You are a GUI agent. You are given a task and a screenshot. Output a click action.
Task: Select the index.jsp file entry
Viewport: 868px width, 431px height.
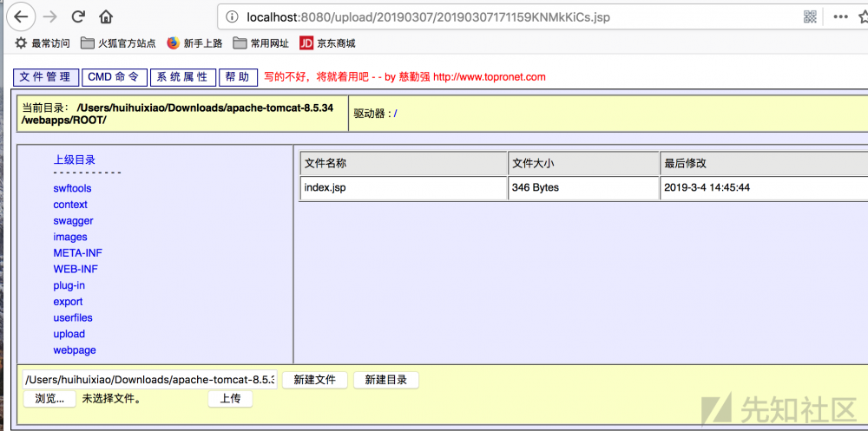[x=325, y=187]
